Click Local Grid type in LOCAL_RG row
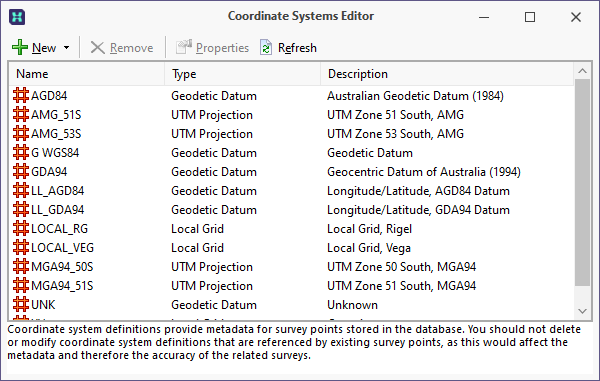The width and height of the screenshot is (600, 381). (x=197, y=229)
